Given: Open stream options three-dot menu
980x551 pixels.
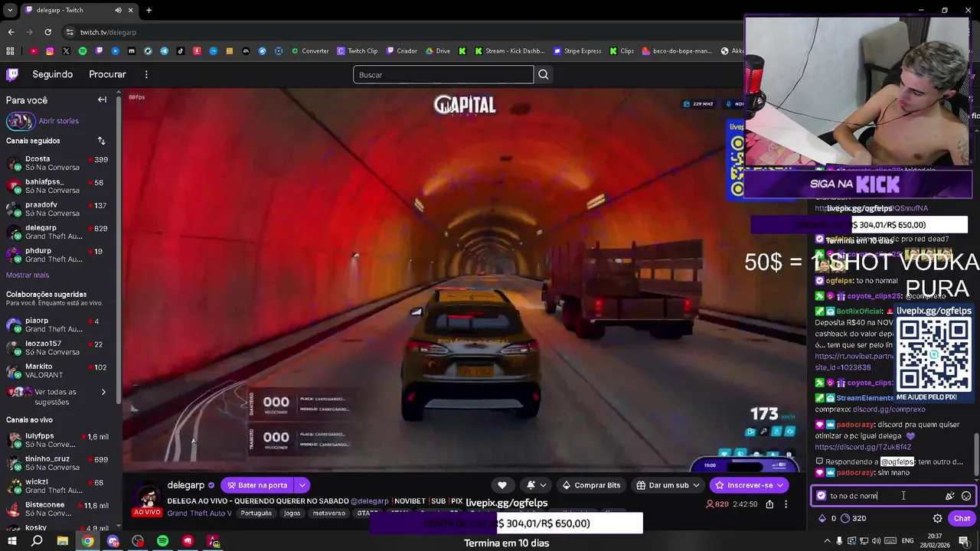Looking at the screenshot, I should [786, 504].
